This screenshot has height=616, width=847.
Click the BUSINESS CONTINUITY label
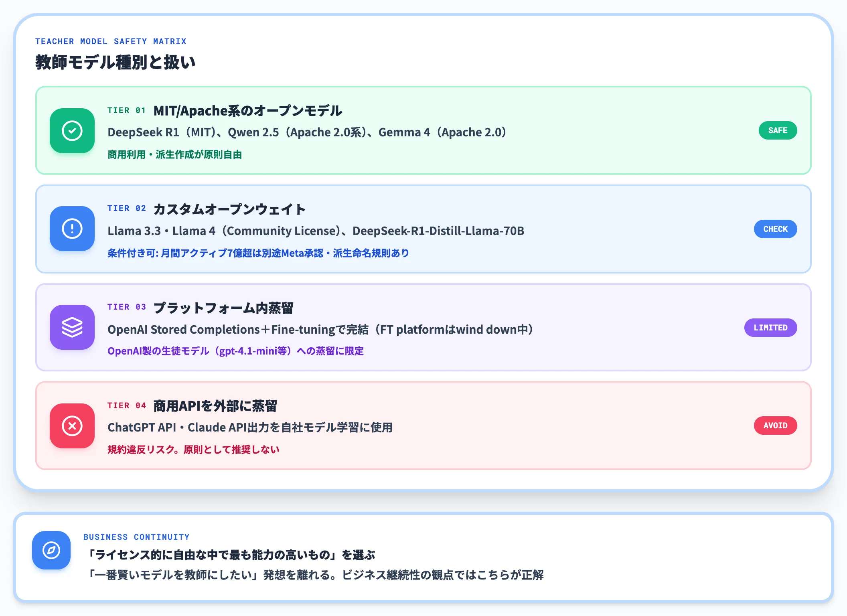(x=136, y=537)
